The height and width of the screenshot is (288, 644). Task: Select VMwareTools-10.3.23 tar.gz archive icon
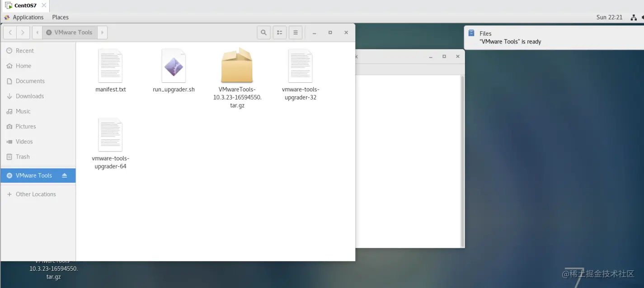click(237, 66)
